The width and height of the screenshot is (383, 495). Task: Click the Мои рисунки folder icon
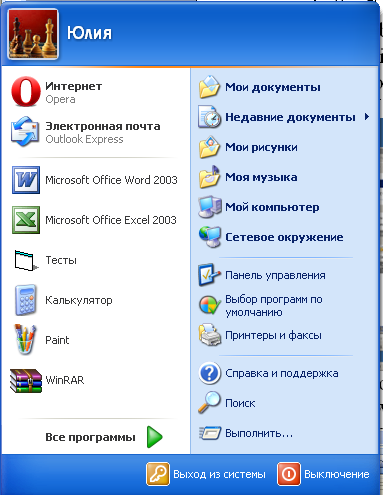coord(209,147)
